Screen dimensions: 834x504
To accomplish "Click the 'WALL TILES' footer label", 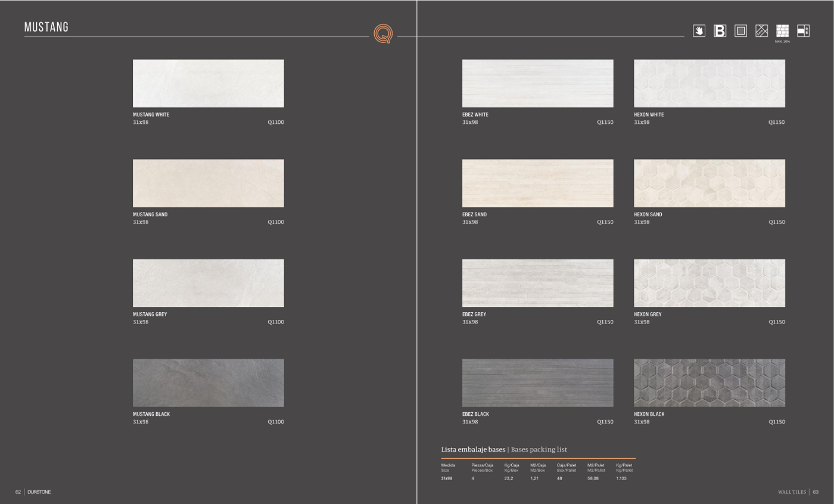I will tap(792, 492).
